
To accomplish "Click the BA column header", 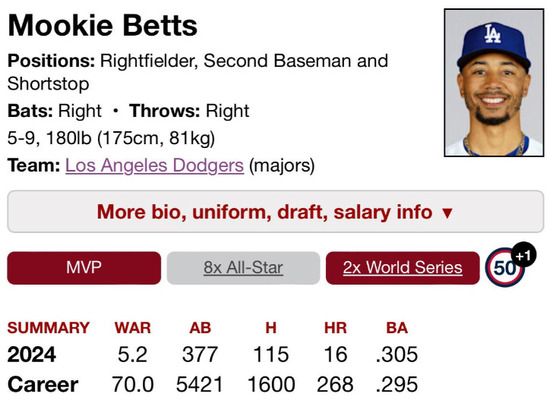I will [397, 328].
